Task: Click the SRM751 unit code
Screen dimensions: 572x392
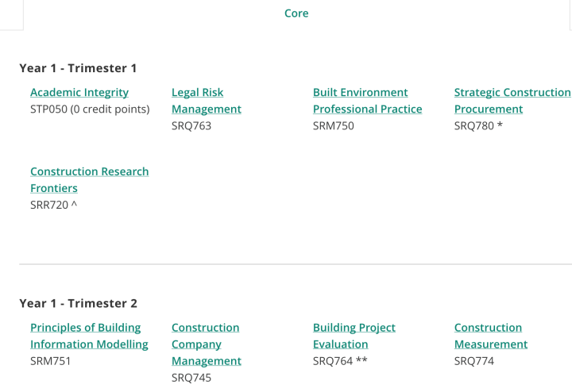Action: pos(51,361)
